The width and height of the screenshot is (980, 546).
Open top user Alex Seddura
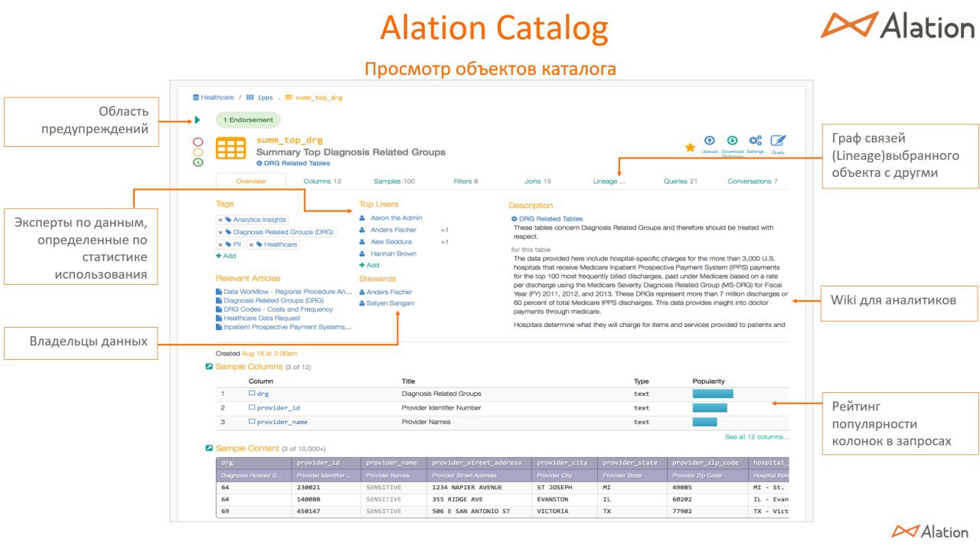coord(391,242)
